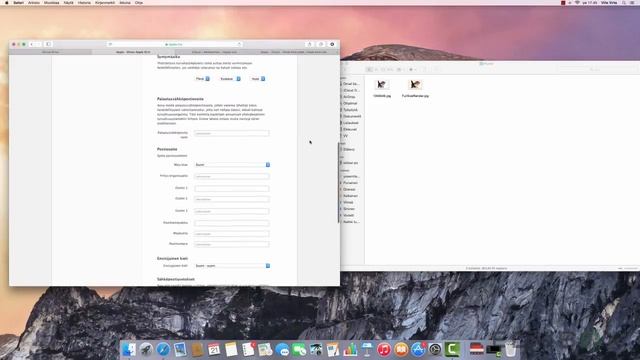The width and height of the screenshot is (640, 360).
Task: Click the Palautussähköpostiosoite email input field
Action: [232, 133]
